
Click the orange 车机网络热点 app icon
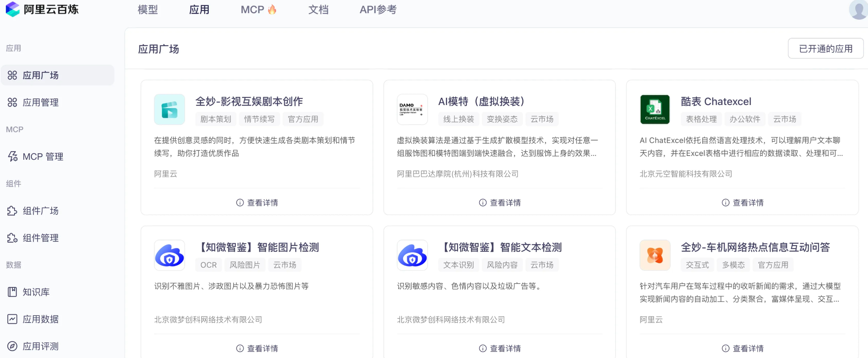point(655,255)
